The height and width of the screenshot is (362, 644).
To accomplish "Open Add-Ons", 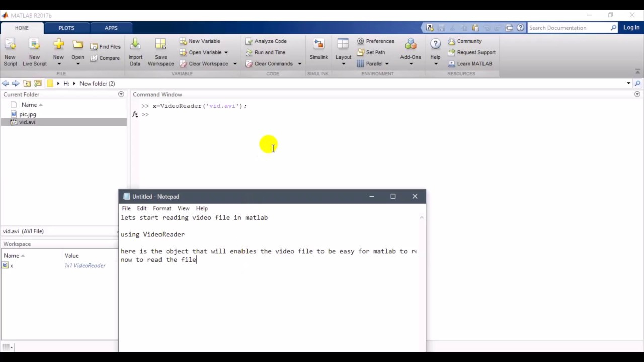I will (411, 52).
